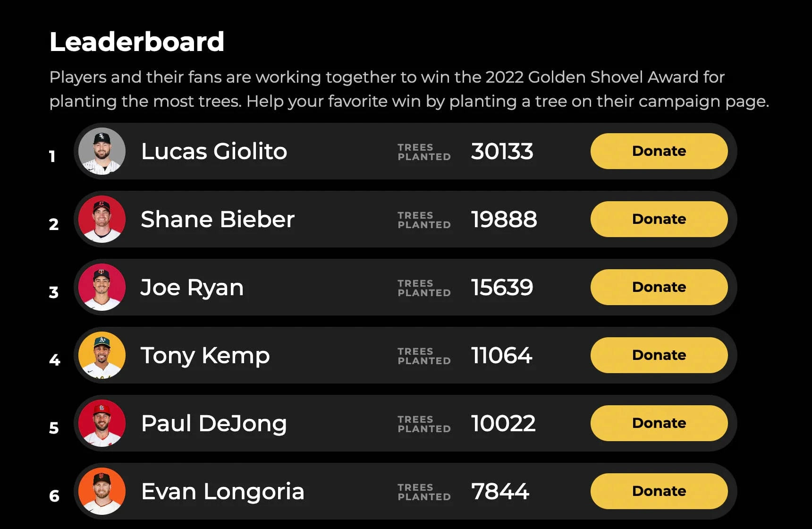Click Paul DeJong's profile picture
Image resolution: width=812 pixels, height=529 pixels.
pyautogui.click(x=102, y=423)
